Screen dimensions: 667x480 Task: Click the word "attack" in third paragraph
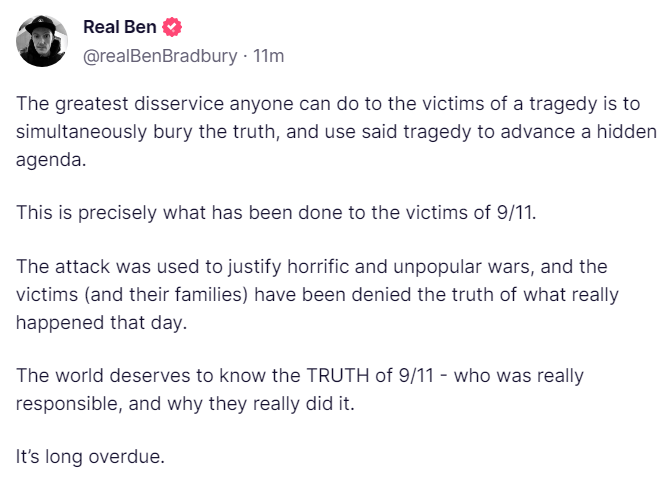click(x=78, y=268)
